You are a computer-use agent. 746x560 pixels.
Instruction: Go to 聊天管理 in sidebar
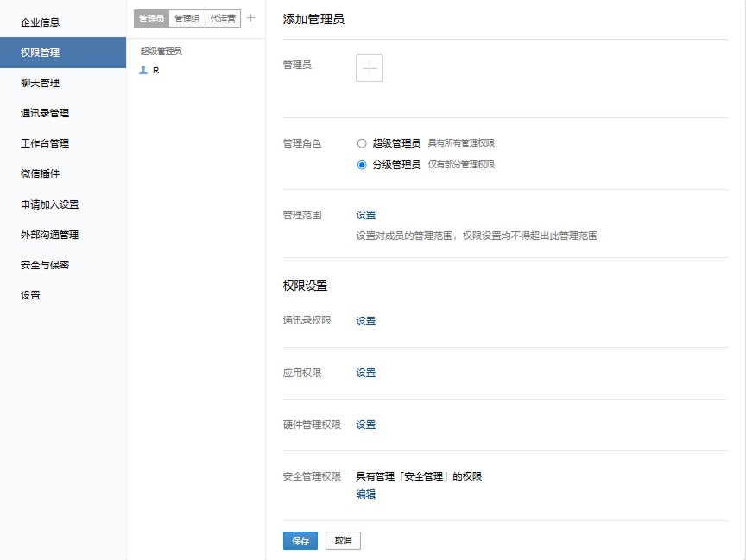(x=41, y=83)
